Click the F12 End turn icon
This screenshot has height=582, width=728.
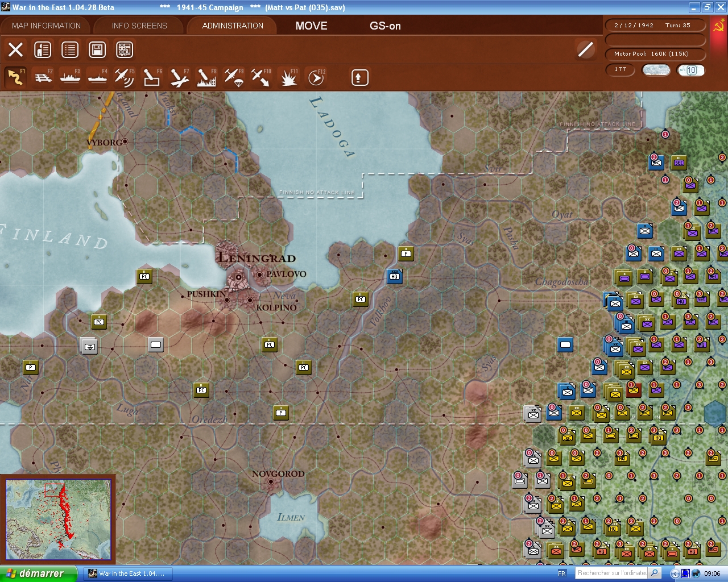tap(316, 77)
